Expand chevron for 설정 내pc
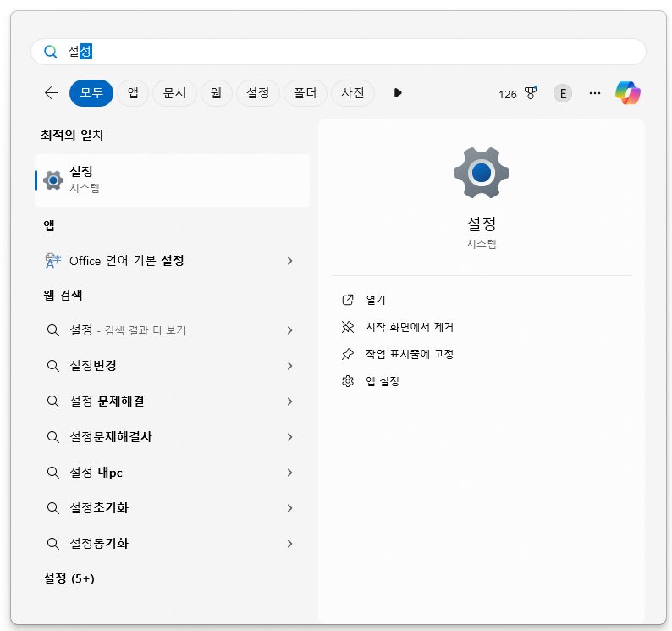The width and height of the screenshot is (672, 631). click(290, 473)
